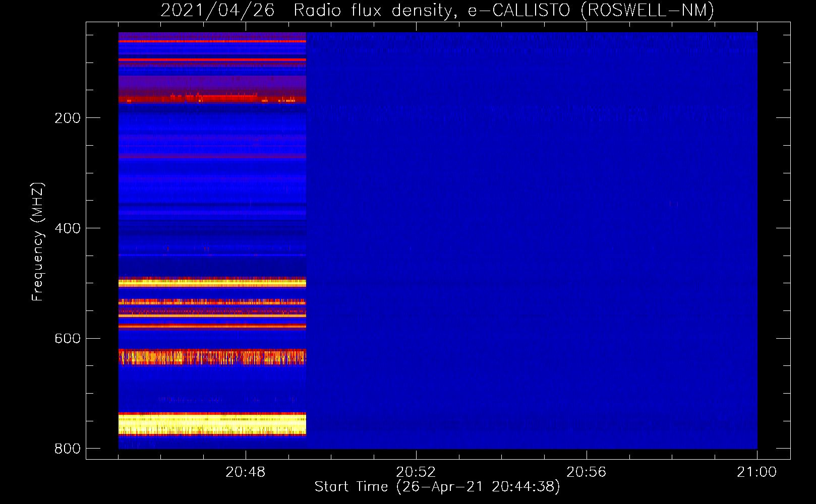Click the '800' frequency tick label
The image size is (816, 504).
pos(68,449)
